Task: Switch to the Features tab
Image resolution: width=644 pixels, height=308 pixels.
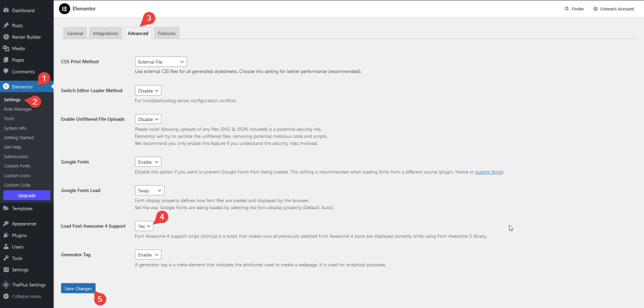Action: [167, 33]
